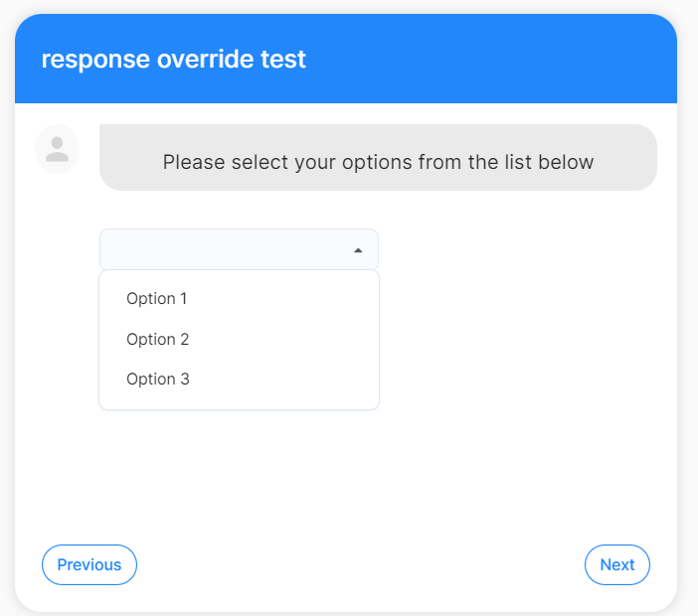Close the options list via the up triangle
The height and width of the screenshot is (616, 698).
(x=358, y=250)
